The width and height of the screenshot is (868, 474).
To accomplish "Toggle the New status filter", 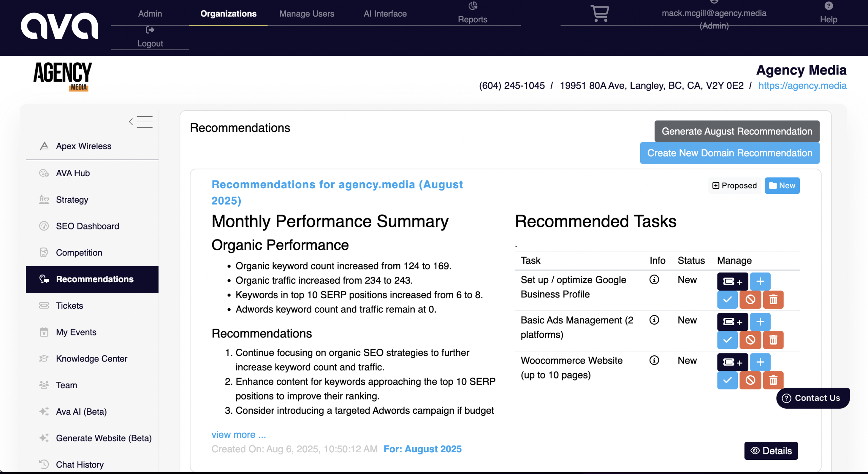I will [x=782, y=186].
